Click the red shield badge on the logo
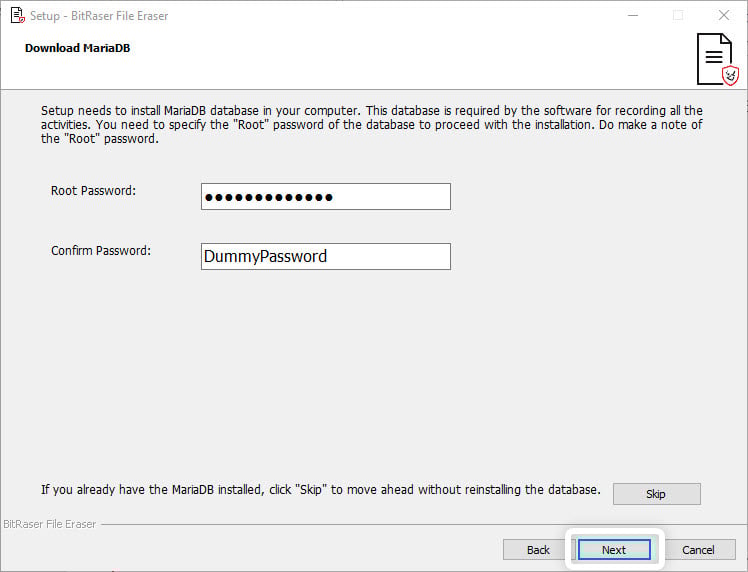Viewport: 748px width, 572px height. (730, 76)
